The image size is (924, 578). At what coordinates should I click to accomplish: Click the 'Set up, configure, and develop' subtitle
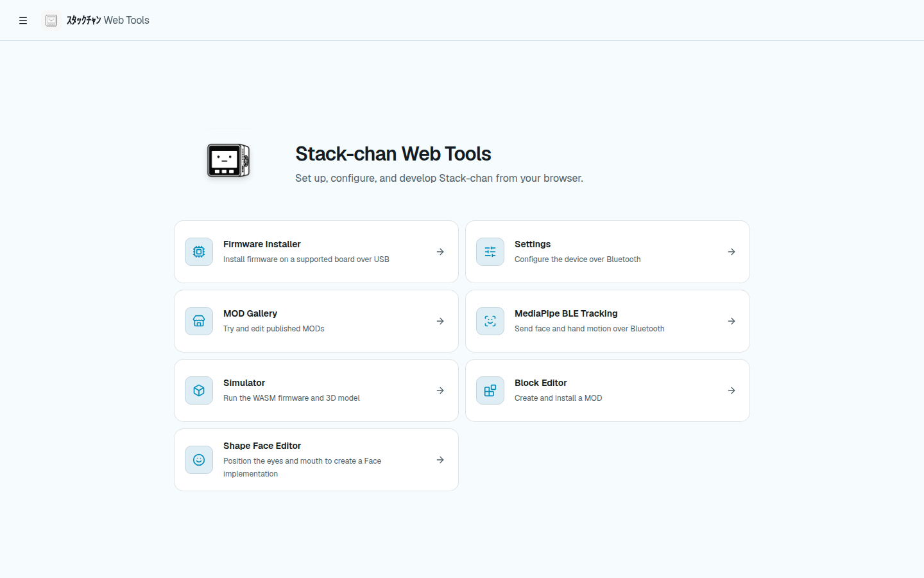[x=439, y=179]
